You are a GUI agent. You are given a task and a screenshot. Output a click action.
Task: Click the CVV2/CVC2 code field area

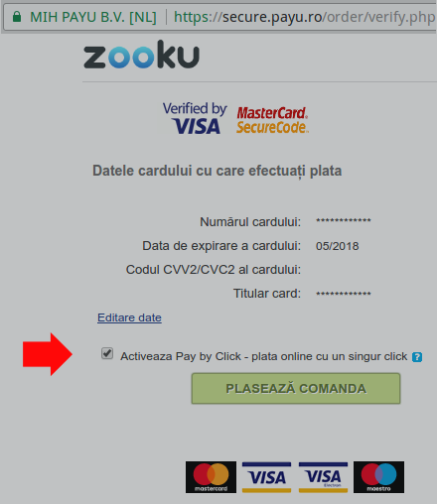[x=345, y=270]
